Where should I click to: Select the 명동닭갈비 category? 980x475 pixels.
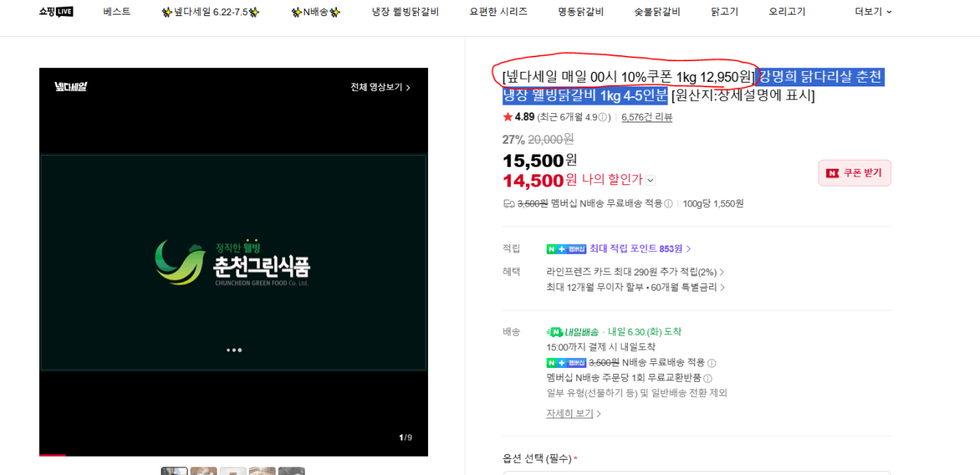click(580, 11)
